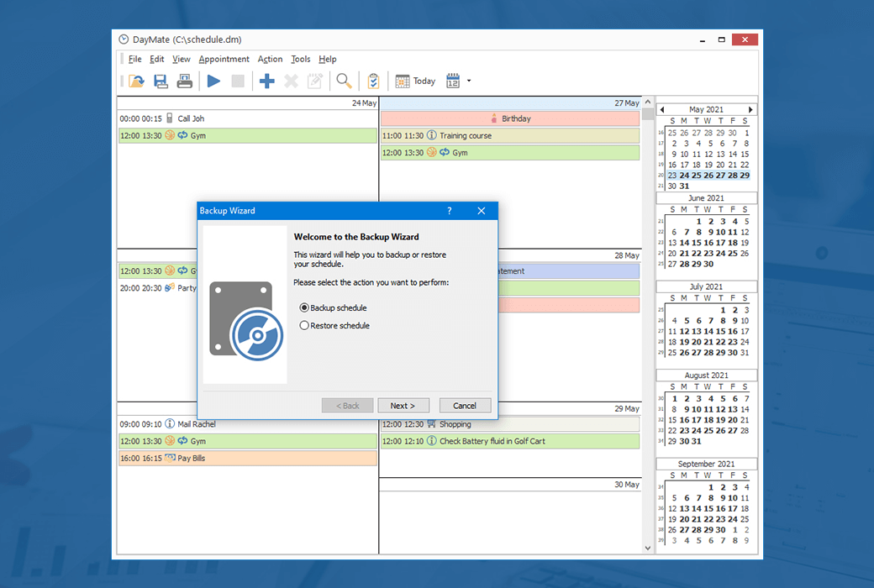The height and width of the screenshot is (588, 874).
Task: Click the Edit appointment pencil icon
Action: [x=315, y=81]
